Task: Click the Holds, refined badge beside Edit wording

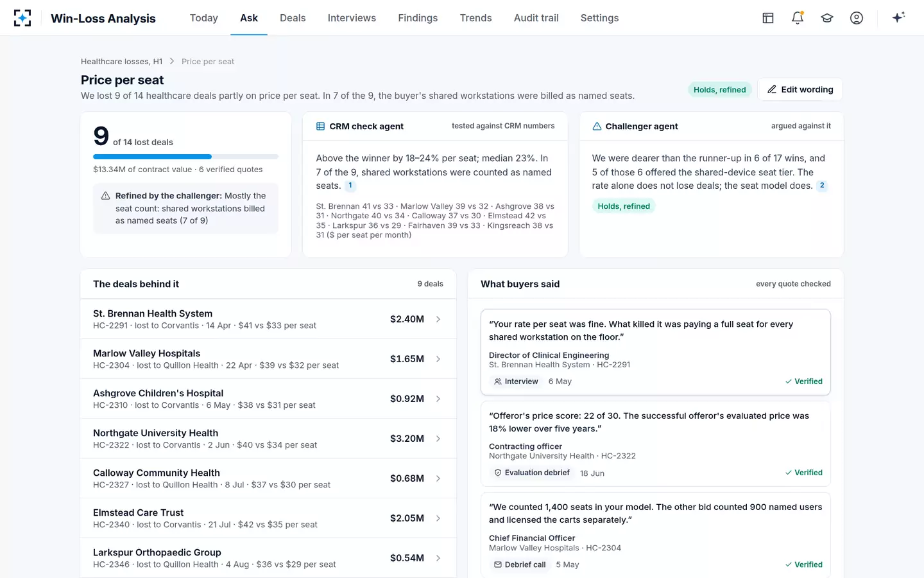Action: click(720, 90)
